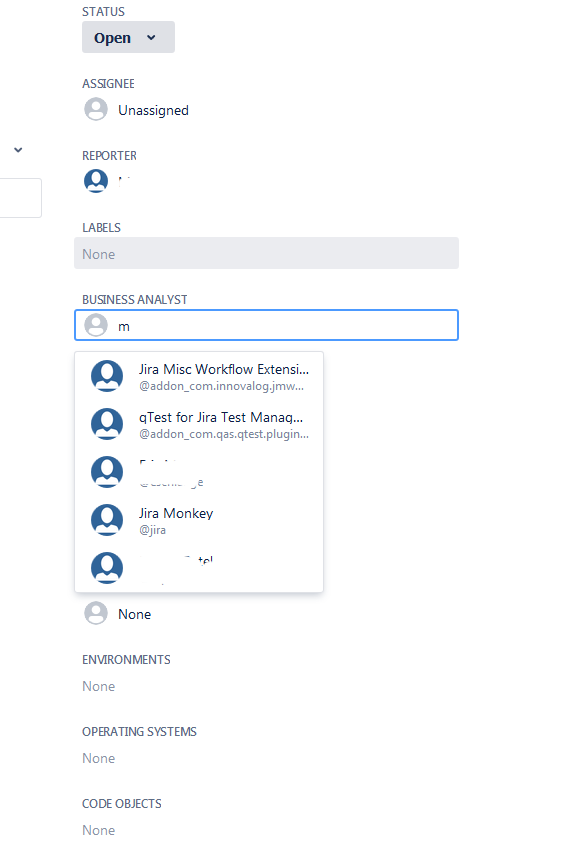
Task: Select Jira Misc Workflow Extensi... from user list
Action: pyautogui.click(x=199, y=376)
